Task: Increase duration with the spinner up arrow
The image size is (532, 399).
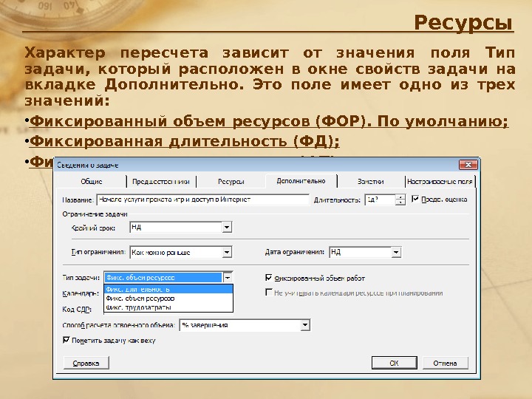Action: [x=400, y=197]
